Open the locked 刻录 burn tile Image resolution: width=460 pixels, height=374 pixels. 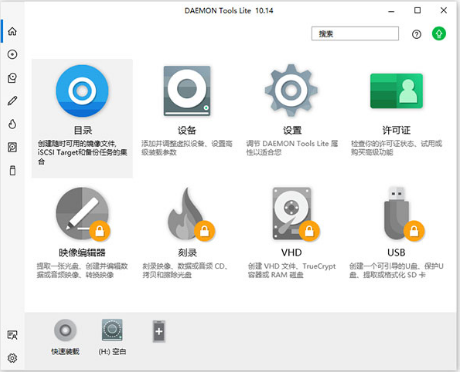pos(187,233)
